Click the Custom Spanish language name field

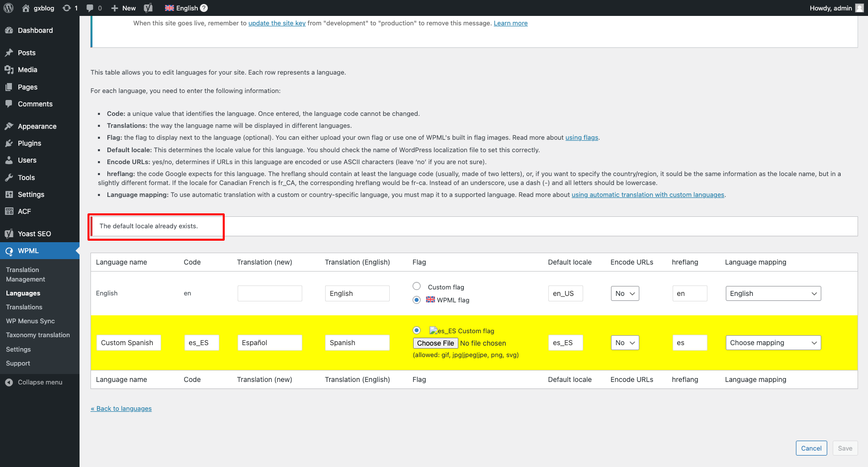pos(128,343)
